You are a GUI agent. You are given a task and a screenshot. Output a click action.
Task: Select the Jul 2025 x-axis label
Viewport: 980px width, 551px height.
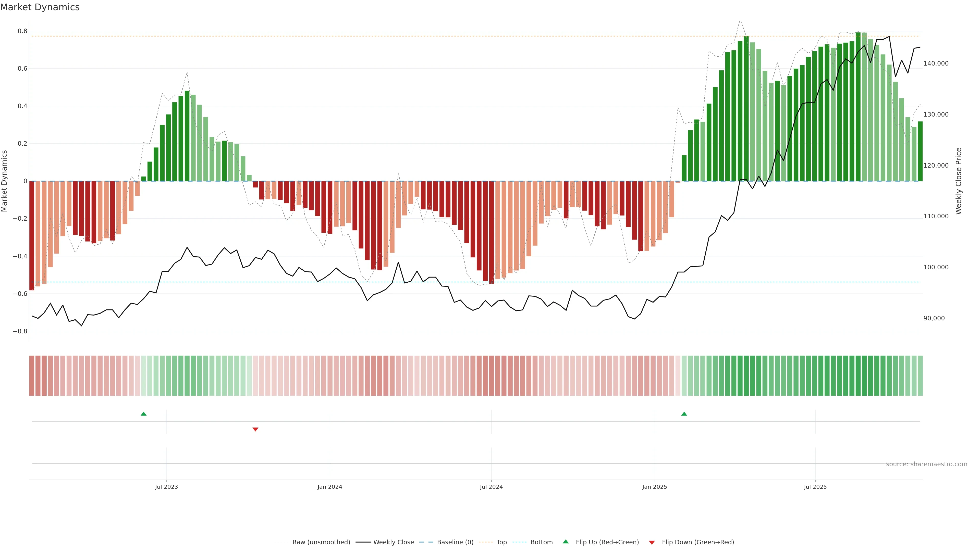pyautogui.click(x=815, y=487)
